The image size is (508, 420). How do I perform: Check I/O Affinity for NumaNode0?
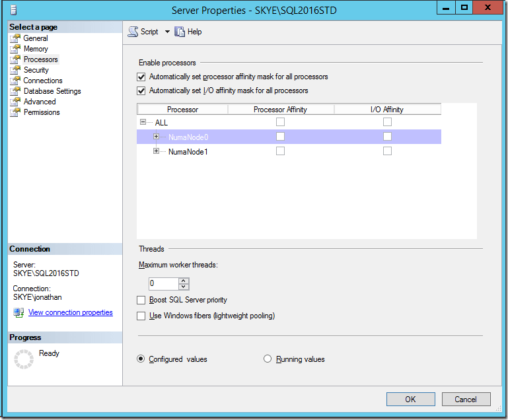click(x=387, y=136)
